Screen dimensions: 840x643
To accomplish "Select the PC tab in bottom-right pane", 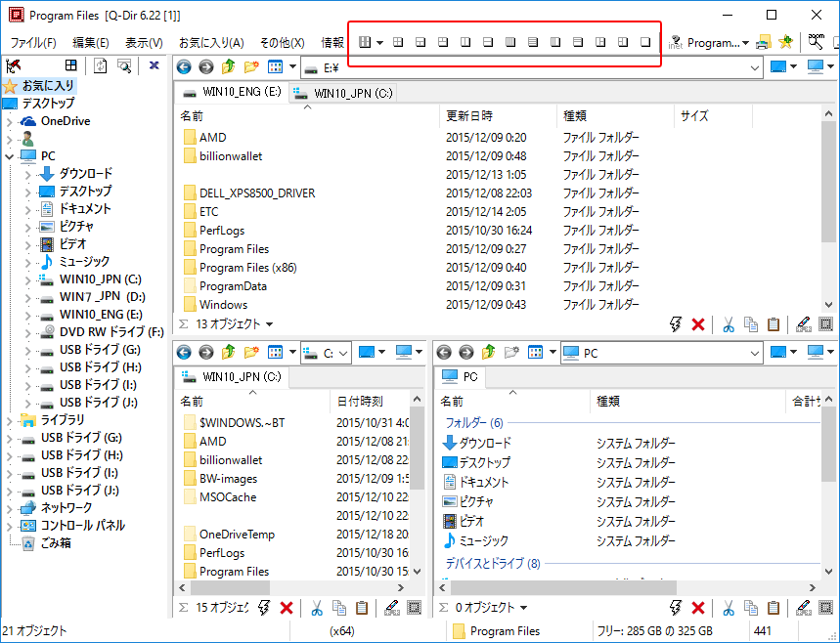I will (x=460, y=377).
